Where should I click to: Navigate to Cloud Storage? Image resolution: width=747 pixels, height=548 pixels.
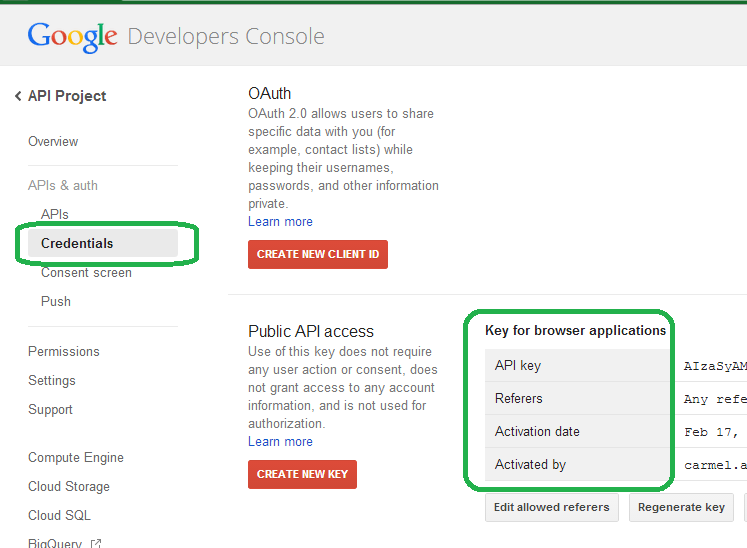pos(69,487)
